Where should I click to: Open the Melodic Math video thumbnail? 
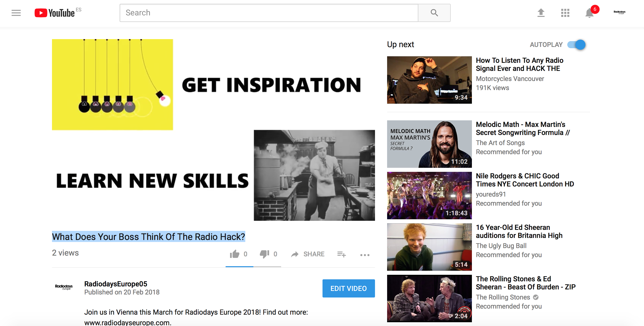click(429, 144)
